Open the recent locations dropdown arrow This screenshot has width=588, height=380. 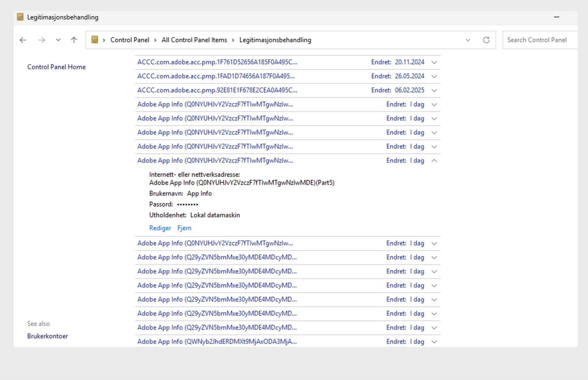58,40
